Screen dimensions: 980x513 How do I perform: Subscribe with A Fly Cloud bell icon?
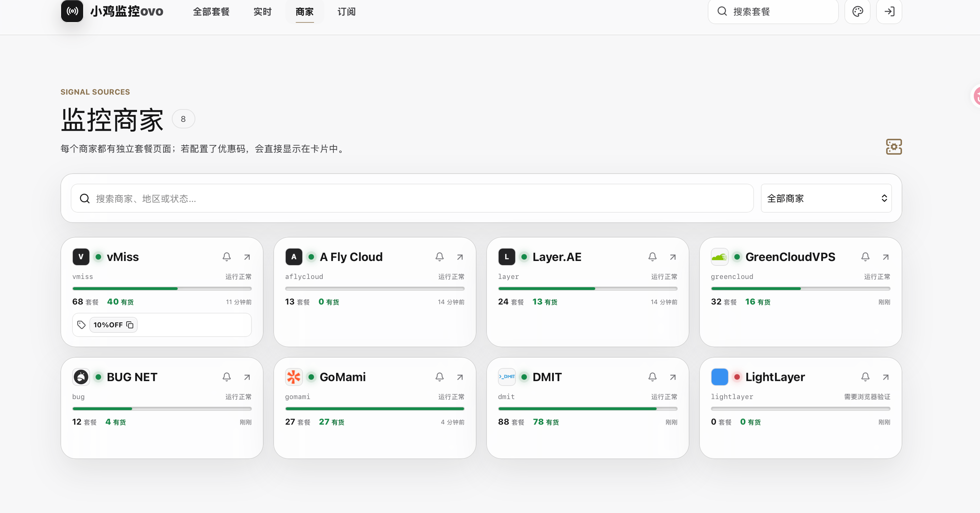point(439,257)
